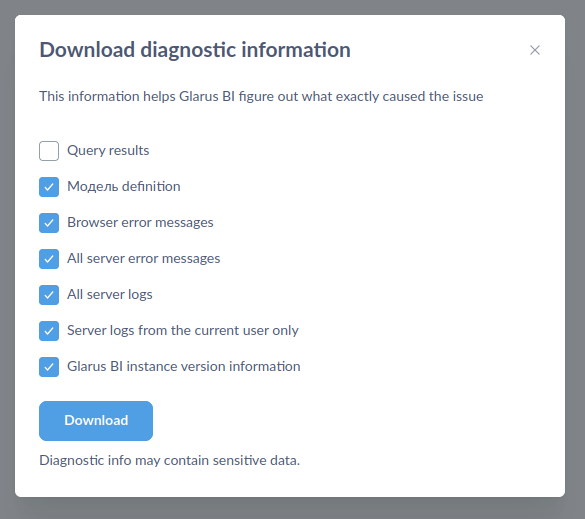Click the Server logs from current user label

click(183, 330)
